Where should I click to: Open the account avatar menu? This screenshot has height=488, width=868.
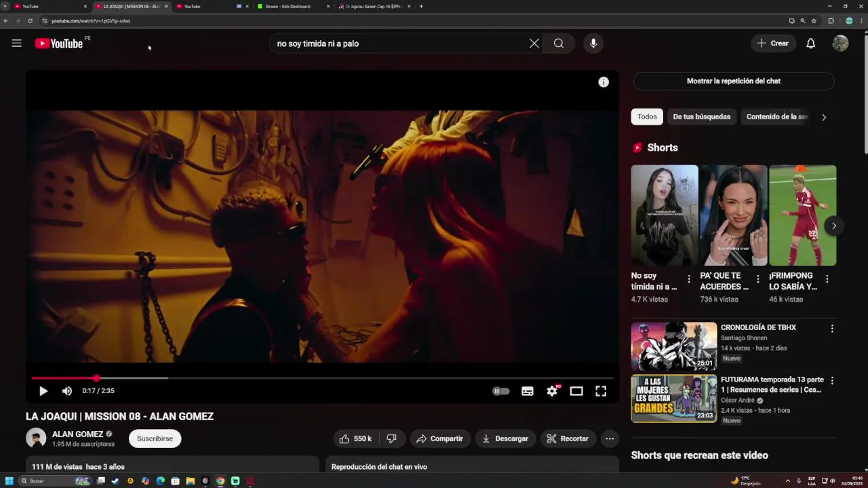tap(840, 43)
